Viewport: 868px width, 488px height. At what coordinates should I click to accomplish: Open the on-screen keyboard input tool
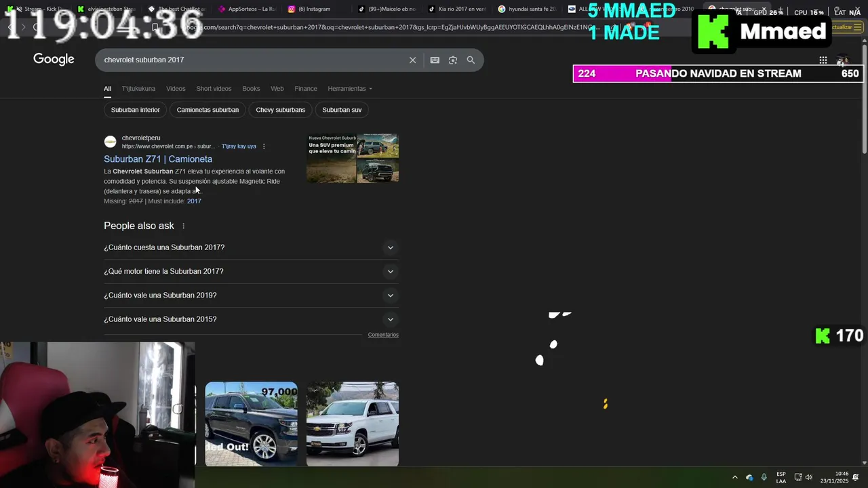[435, 60]
